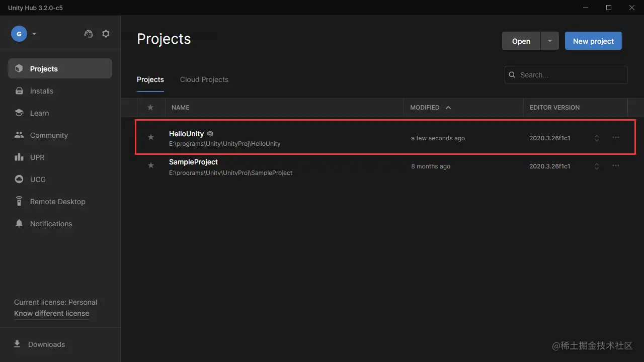The image size is (644, 362).
Task: Sort by EDITOR VERSION column
Action: point(554,108)
